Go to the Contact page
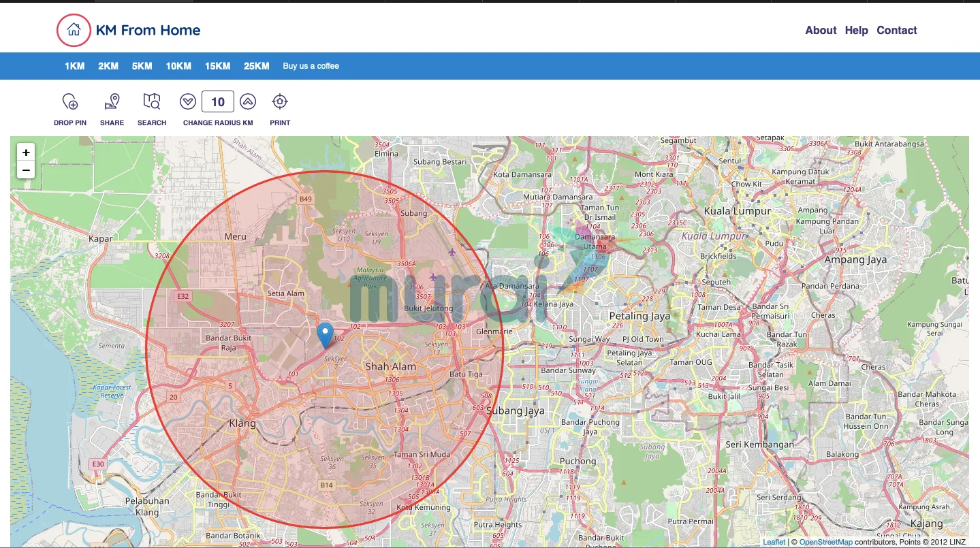This screenshot has height=548, width=980. [896, 30]
